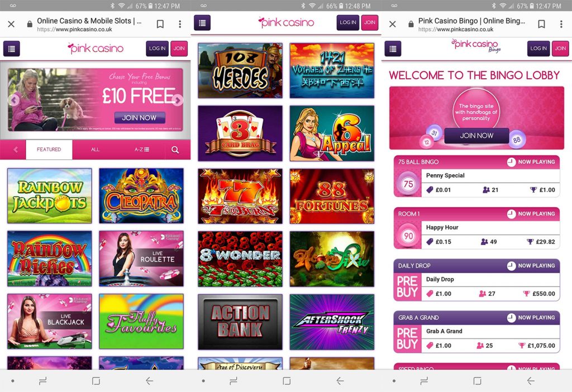This screenshot has height=392, width=572.
Task: Open hamburger menu in left phone screen
Action: tap(12, 49)
